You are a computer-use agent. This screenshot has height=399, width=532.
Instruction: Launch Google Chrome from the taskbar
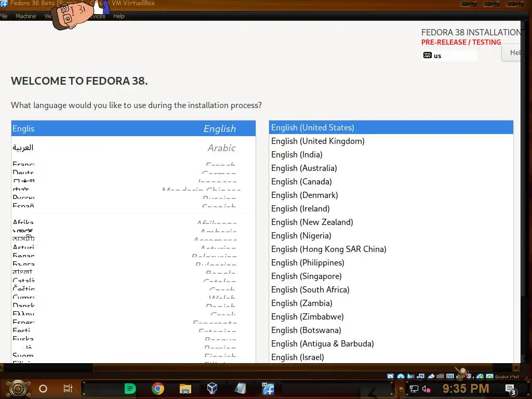(158, 389)
